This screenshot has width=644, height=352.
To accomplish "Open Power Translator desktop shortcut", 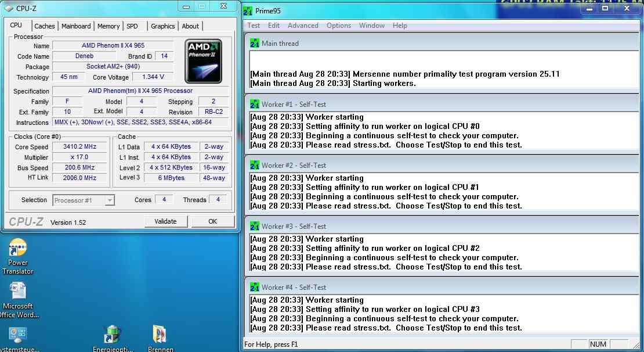I will tap(17, 256).
